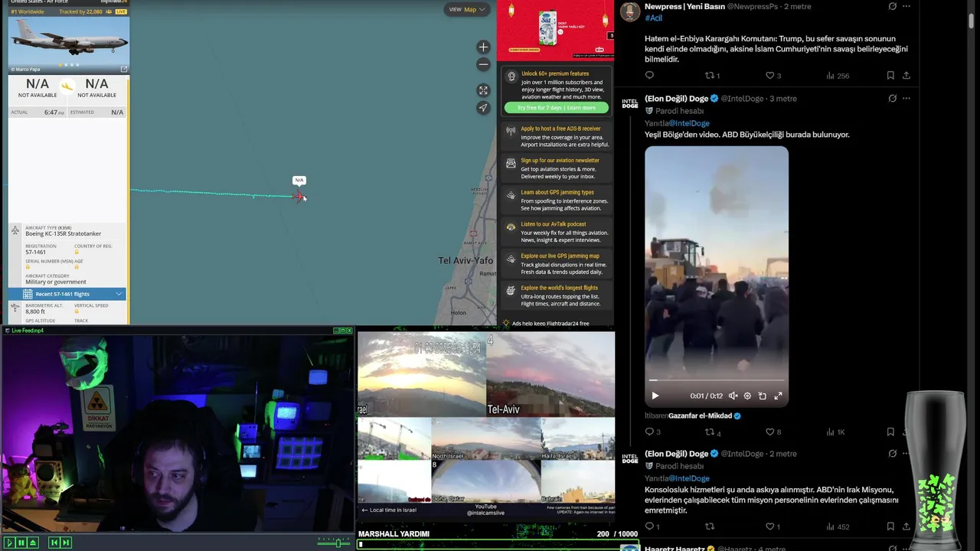Toggle fullscreen on the flight map

pyautogui.click(x=483, y=90)
